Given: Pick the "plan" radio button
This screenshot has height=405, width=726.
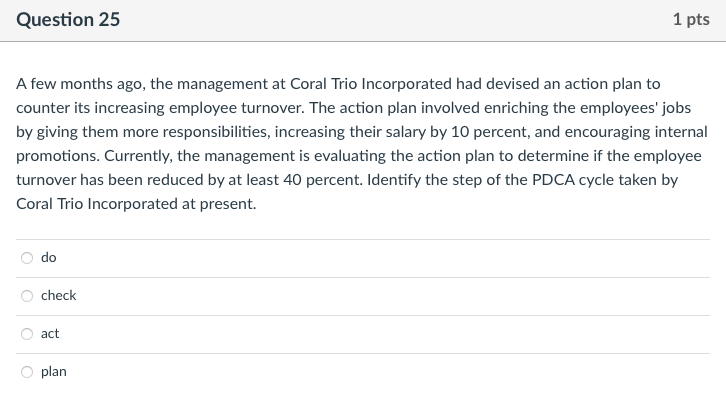Looking at the screenshot, I should pos(26,372).
